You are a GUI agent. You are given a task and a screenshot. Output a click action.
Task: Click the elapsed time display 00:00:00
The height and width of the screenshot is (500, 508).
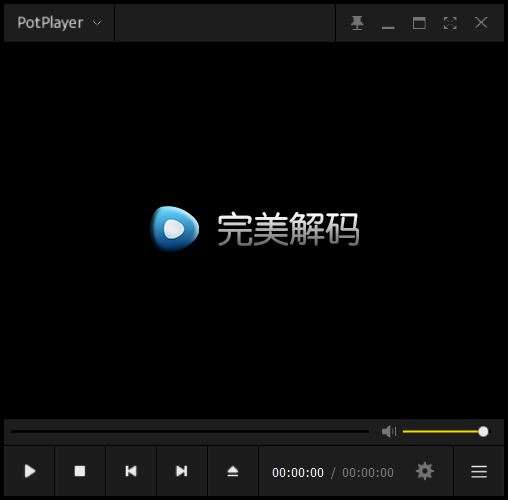point(298,473)
